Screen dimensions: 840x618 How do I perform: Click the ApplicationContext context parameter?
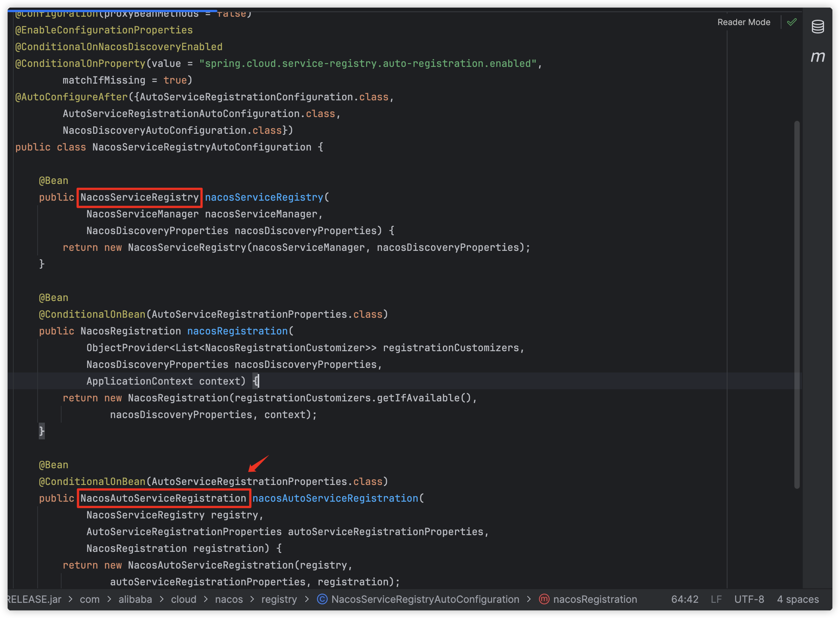coord(163,381)
